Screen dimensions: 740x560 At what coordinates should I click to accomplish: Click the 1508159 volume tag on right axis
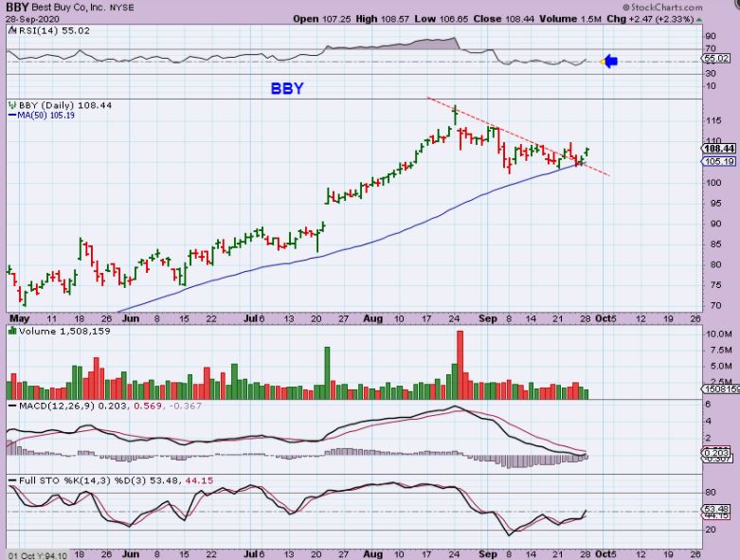point(721,389)
